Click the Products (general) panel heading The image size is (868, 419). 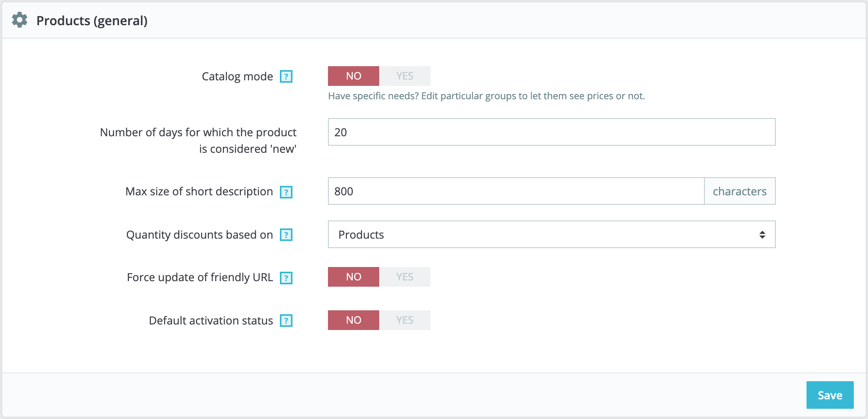click(x=92, y=20)
